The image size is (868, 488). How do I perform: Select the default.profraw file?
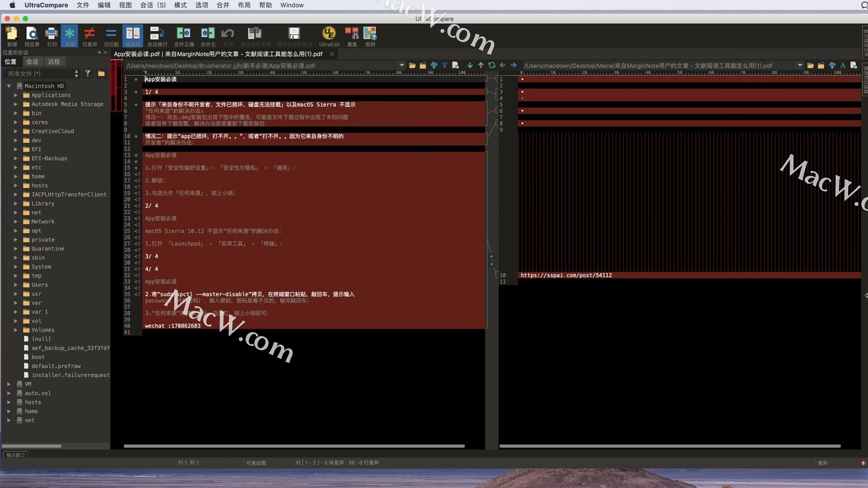point(56,366)
